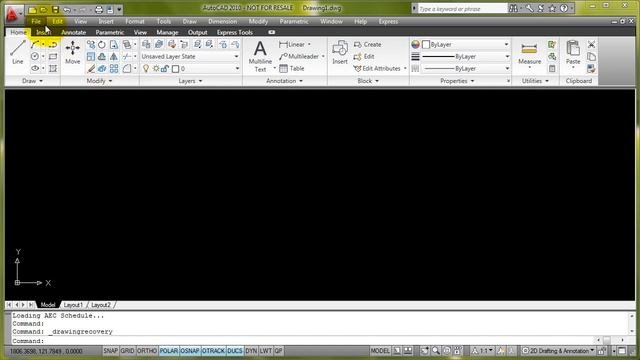Open the Format menu
The height and width of the screenshot is (360, 640).
(135, 21)
